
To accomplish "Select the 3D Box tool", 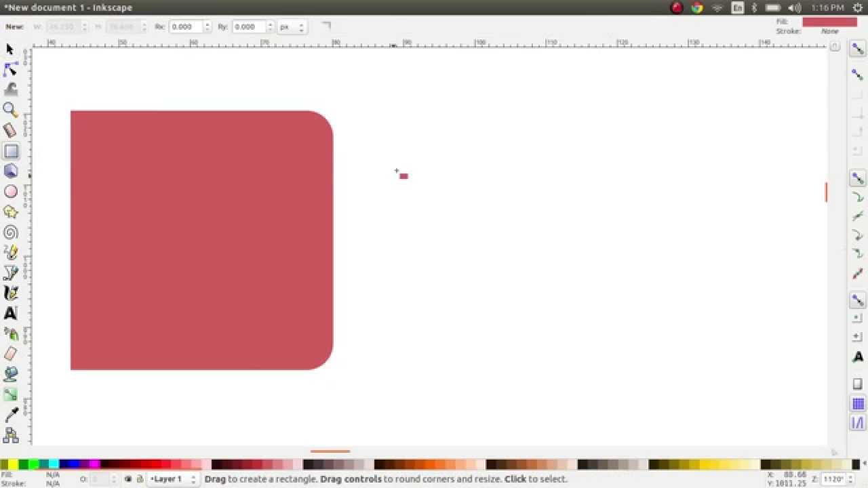I will [10, 171].
